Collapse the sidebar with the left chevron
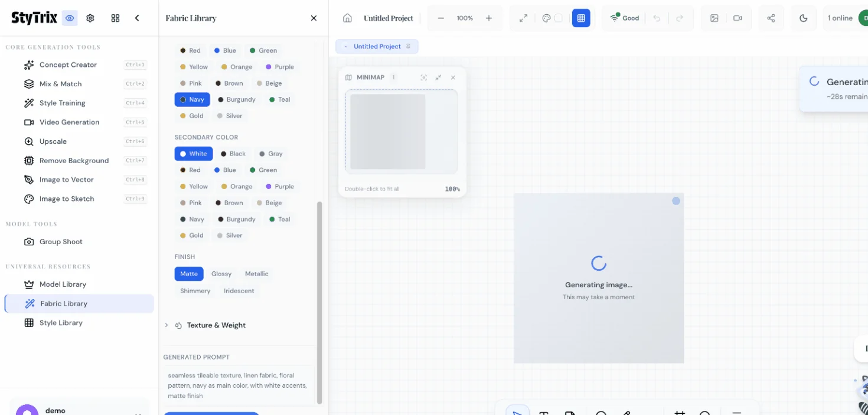The image size is (868, 415). coord(137,18)
